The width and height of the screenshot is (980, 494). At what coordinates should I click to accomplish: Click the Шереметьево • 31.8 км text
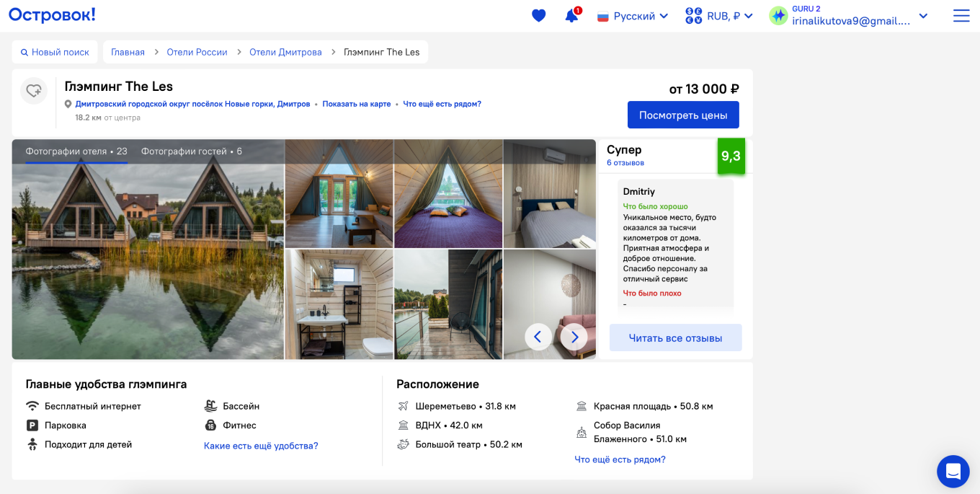tap(465, 406)
